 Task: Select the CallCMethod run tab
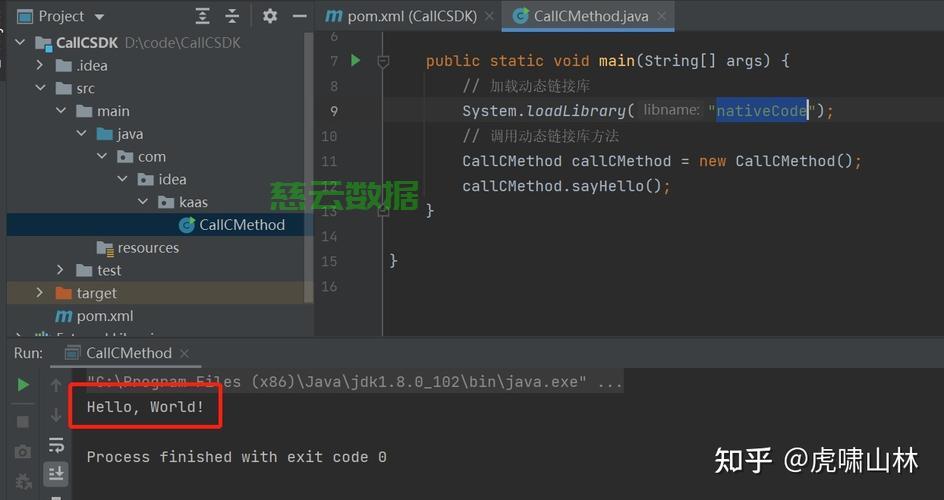click(128, 353)
